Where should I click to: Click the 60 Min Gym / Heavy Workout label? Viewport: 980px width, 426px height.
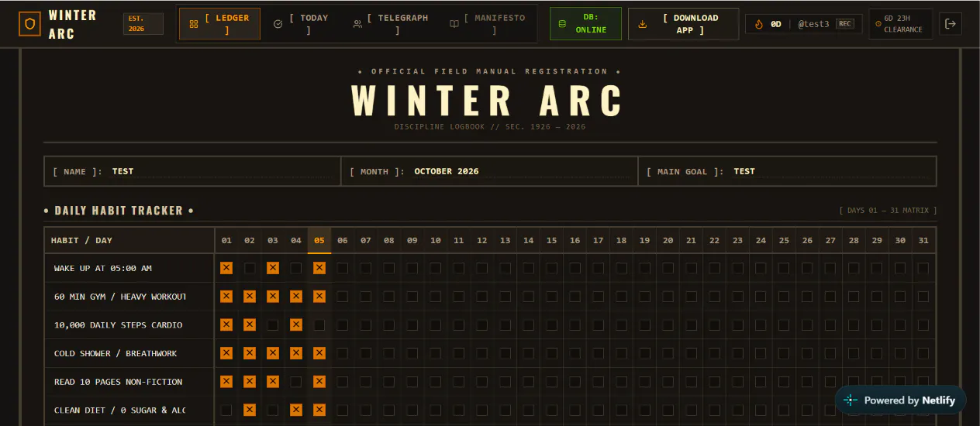pos(120,297)
